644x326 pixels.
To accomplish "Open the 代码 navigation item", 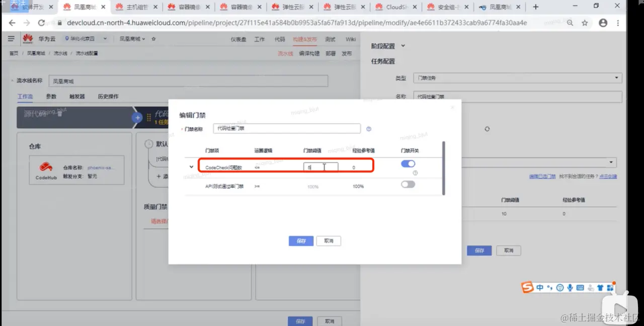I will (x=280, y=39).
